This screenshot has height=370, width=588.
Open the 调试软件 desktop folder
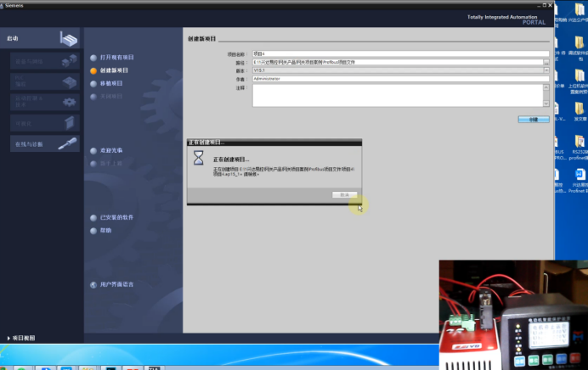pyautogui.click(x=579, y=48)
